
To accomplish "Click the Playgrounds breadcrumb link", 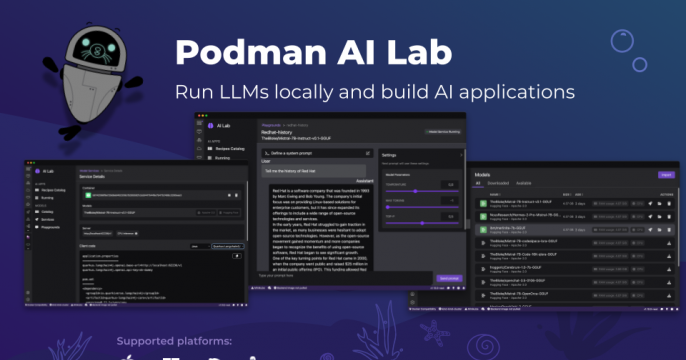I will pos(271,125).
